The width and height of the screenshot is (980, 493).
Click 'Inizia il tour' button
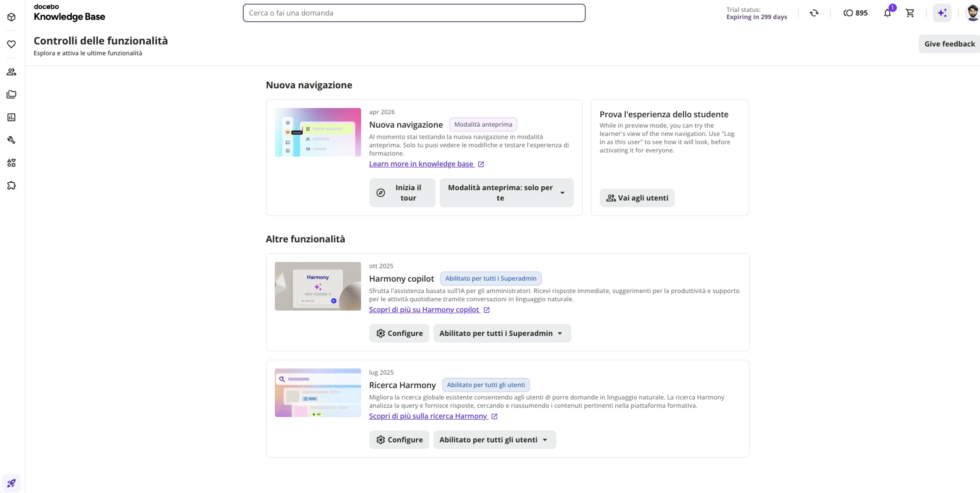point(402,193)
